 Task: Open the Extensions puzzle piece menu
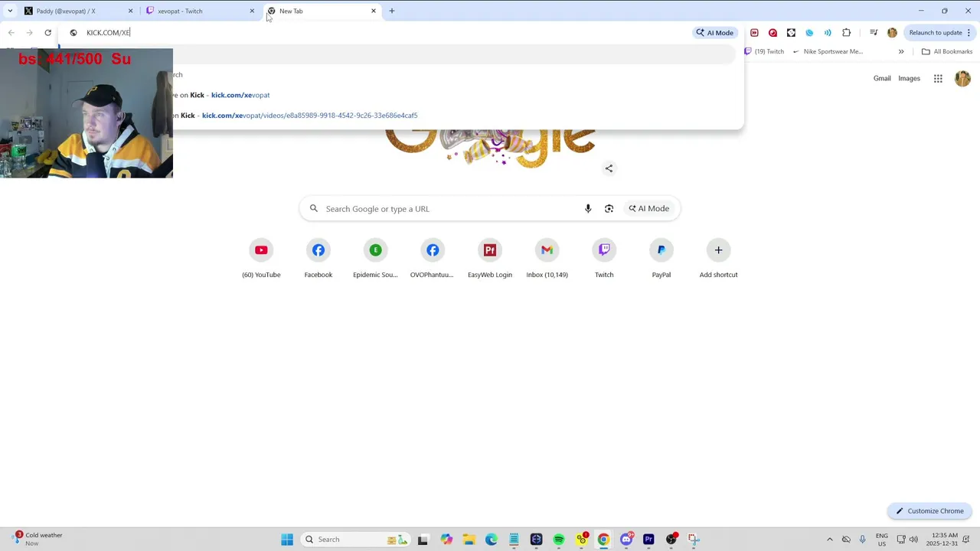tap(846, 32)
